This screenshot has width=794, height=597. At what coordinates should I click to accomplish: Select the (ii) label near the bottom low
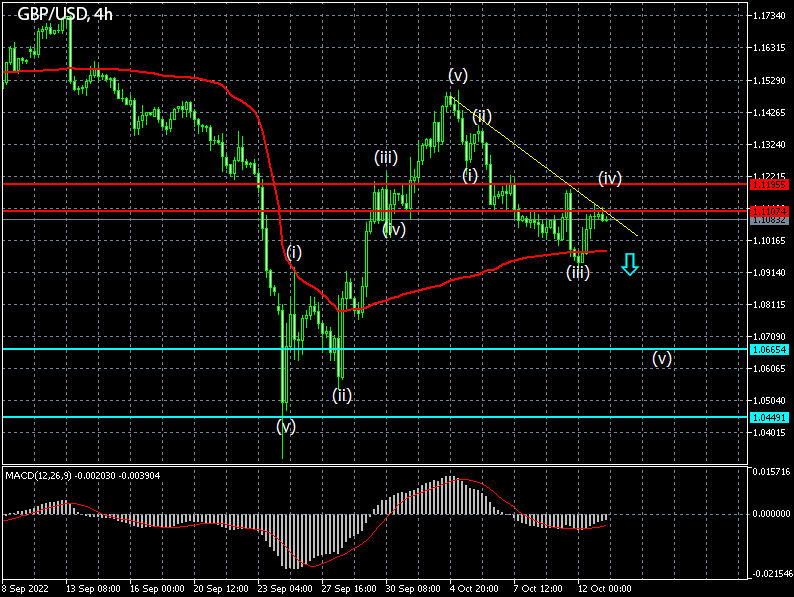(x=342, y=395)
